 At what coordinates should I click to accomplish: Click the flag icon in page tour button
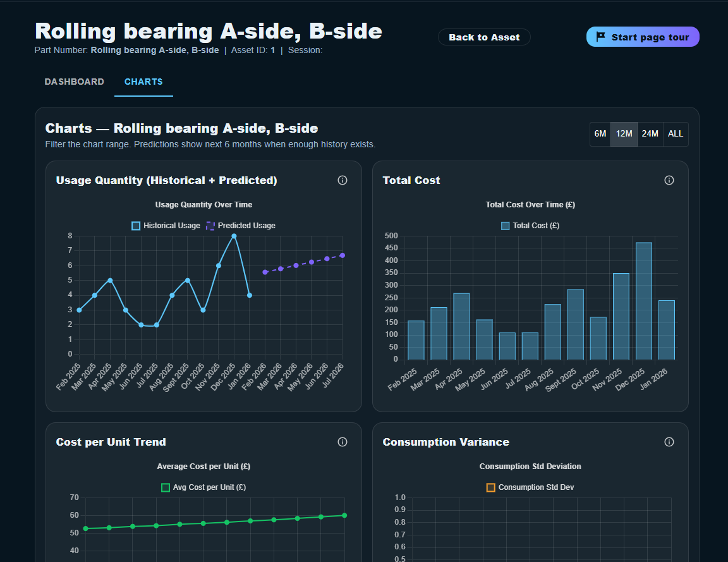pyautogui.click(x=600, y=37)
